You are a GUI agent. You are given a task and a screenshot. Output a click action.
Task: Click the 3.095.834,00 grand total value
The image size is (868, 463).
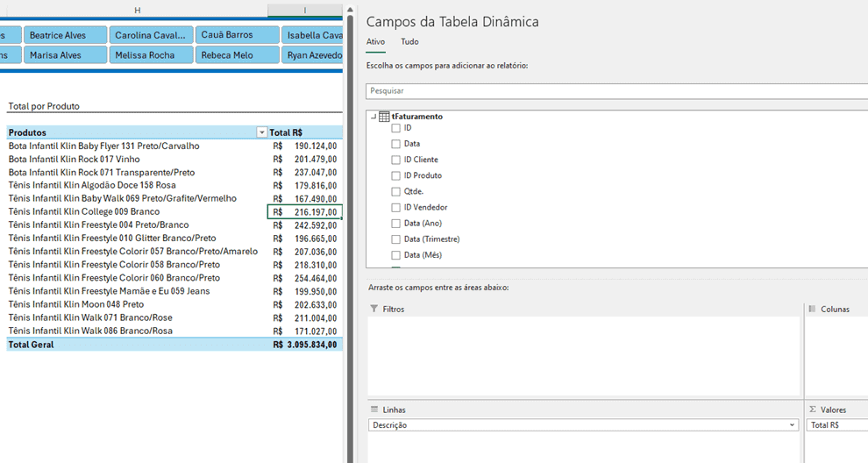pos(305,345)
